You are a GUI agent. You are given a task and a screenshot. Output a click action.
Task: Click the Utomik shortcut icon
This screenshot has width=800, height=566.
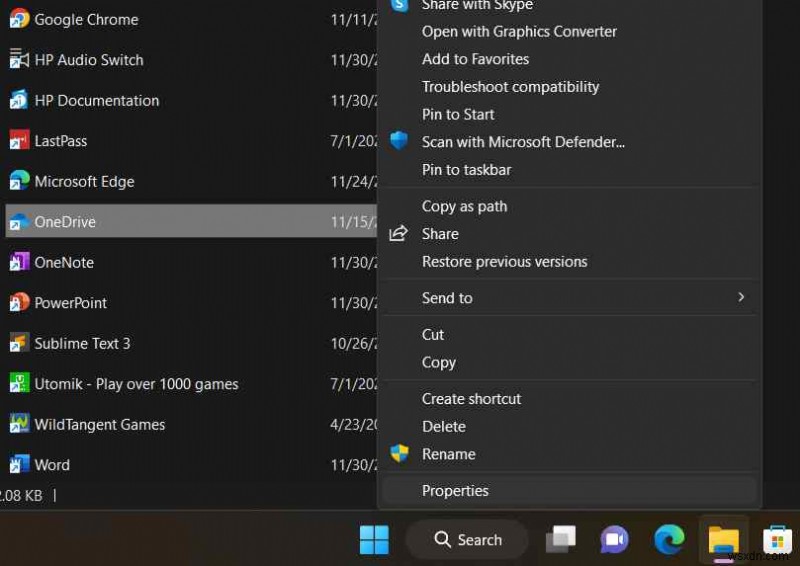pyautogui.click(x=19, y=383)
